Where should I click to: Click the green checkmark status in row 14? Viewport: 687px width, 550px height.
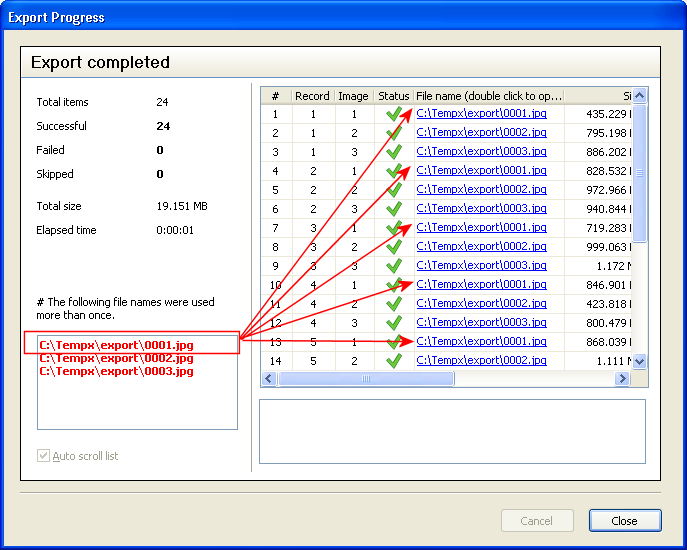(394, 361)
